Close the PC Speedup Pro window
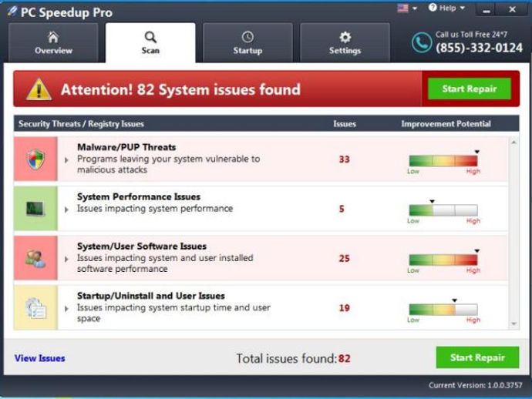Viewport: 532px width, 399px height. click(512, 10)
